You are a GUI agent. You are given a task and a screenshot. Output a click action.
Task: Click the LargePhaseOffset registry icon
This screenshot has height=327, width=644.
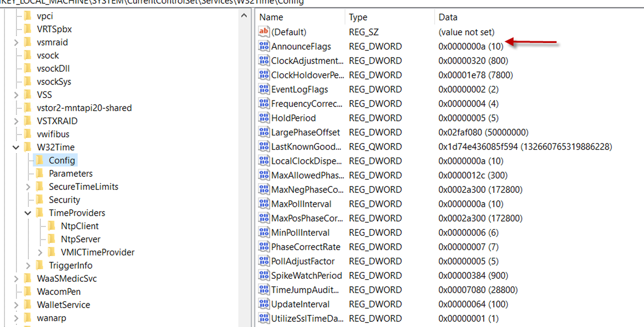(x=263, y=132)
